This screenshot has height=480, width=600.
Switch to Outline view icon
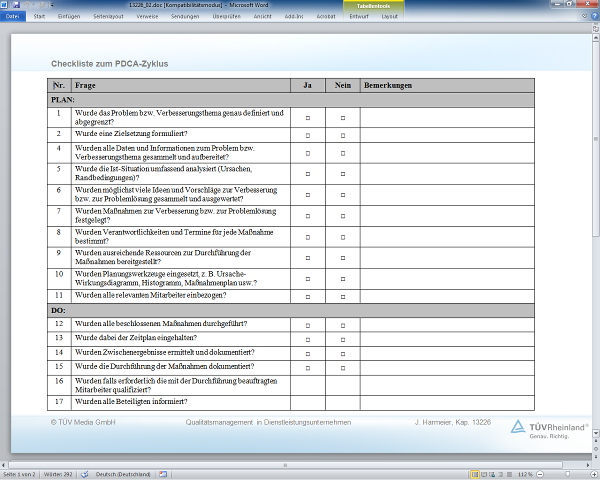501,472
